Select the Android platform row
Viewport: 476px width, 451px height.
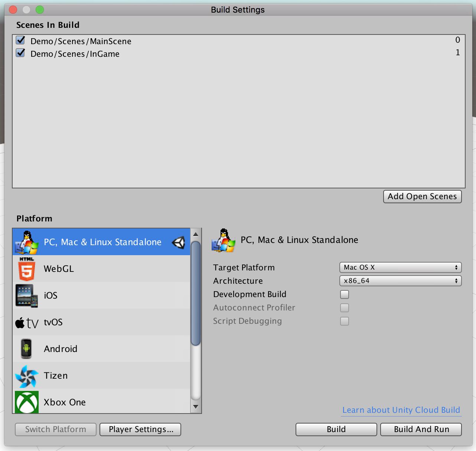click(x=101, y=349)
